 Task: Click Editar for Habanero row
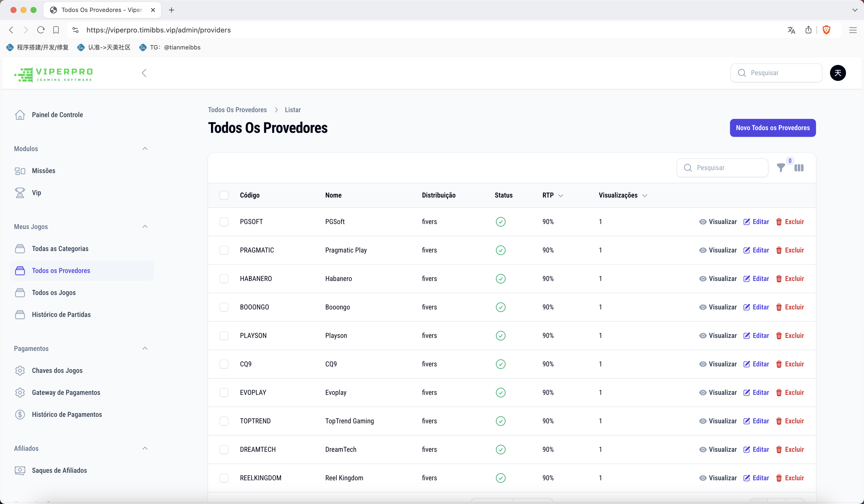756,278
